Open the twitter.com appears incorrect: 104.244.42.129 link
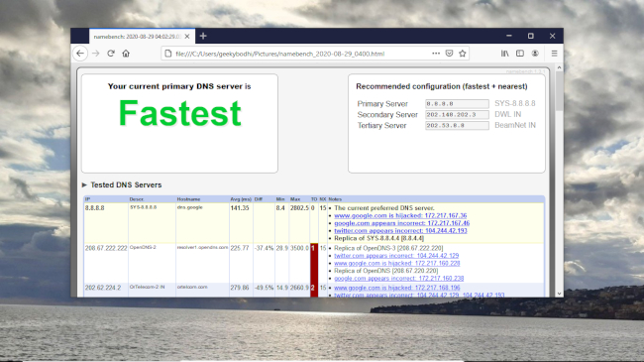Image resolution: width=644 pixels, height=362 pixels. coord(396,256)
